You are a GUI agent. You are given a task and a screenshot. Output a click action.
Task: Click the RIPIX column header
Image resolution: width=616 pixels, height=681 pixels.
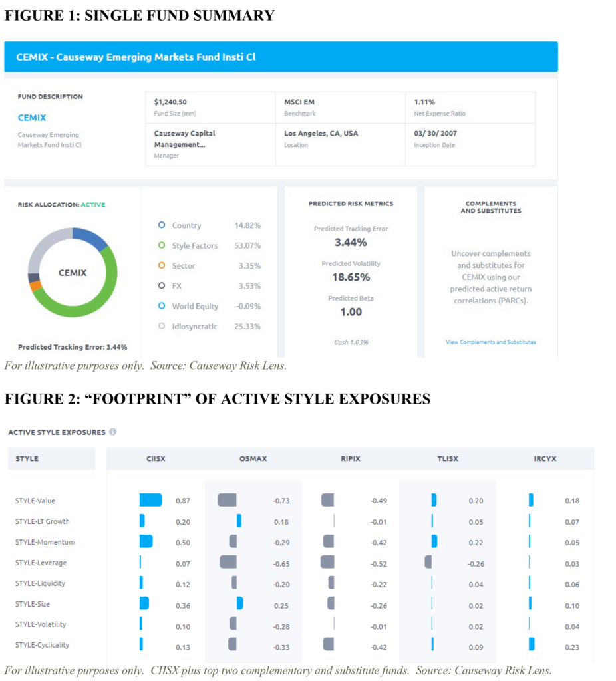point(351,459)
